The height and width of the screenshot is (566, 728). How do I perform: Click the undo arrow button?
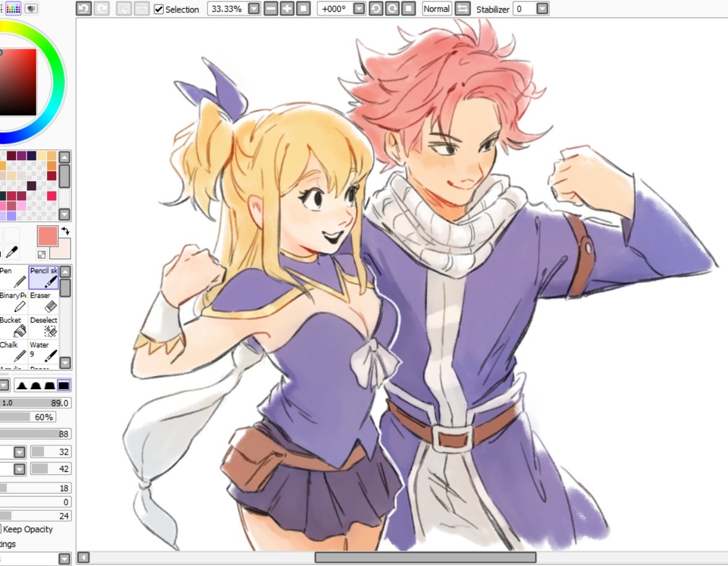tap(84, 9)
